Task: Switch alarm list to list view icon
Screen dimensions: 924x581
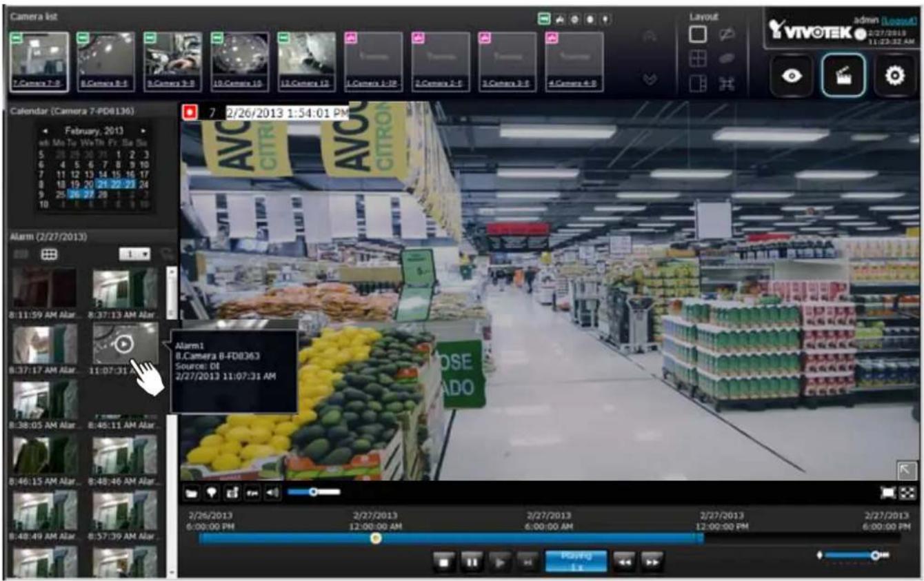Action: click(21, 254)
